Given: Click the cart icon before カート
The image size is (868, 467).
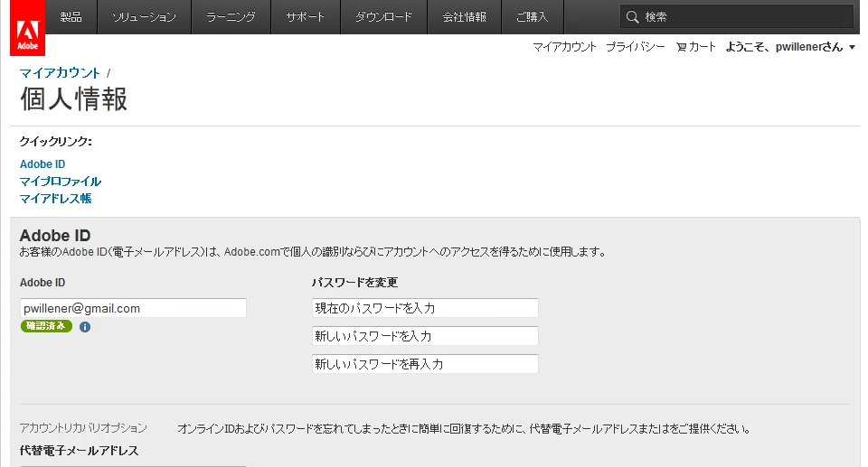Looking at the screenshot, I should (681, 47).
